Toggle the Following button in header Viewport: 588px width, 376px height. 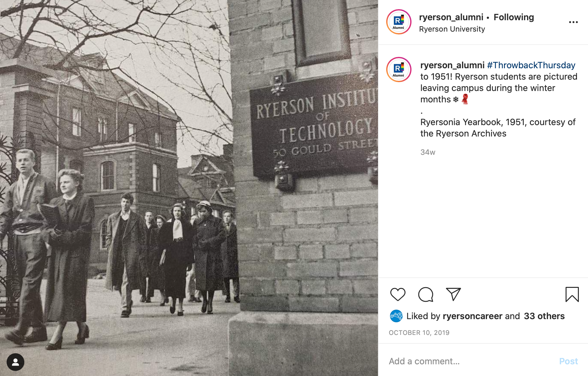point(513,17)
